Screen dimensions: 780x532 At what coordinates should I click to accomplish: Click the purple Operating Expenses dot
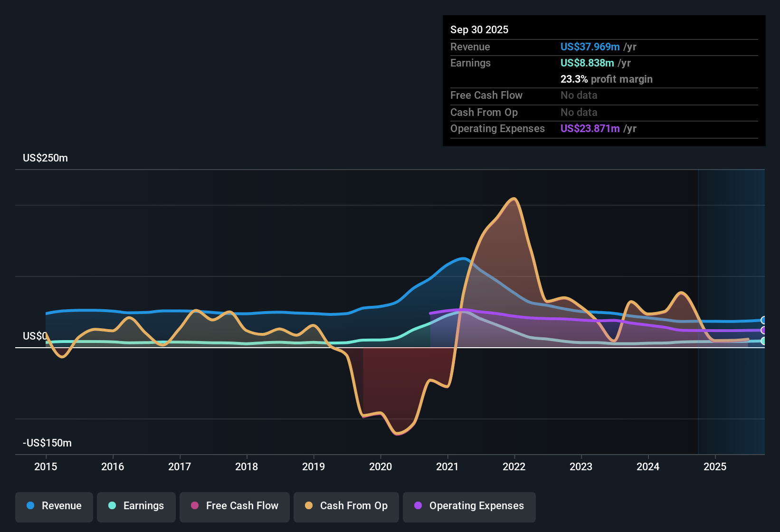pyautogui.click(x=418, y=506)
